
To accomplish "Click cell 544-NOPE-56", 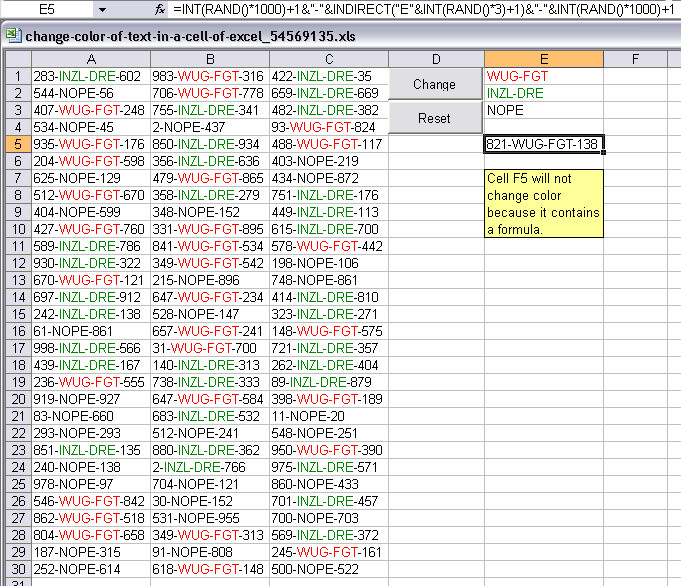I will 91,93.
